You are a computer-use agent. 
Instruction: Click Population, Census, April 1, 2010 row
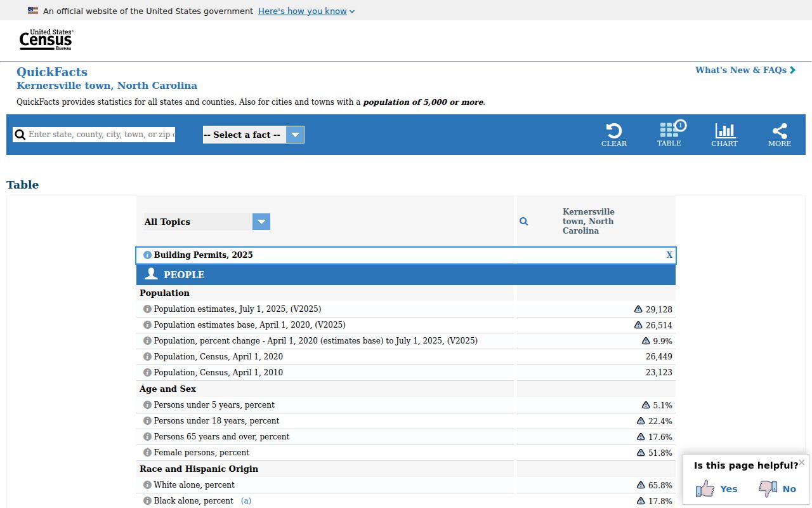406,373
